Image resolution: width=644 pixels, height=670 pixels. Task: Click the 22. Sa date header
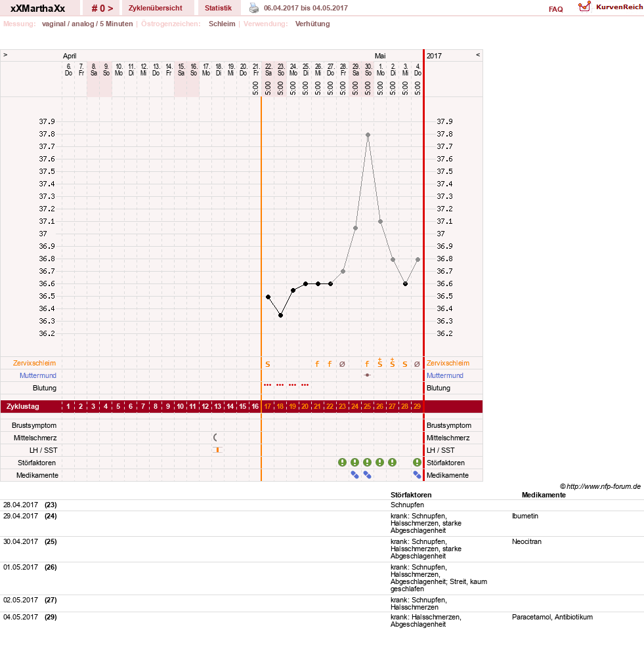click(x=268, y=70)
